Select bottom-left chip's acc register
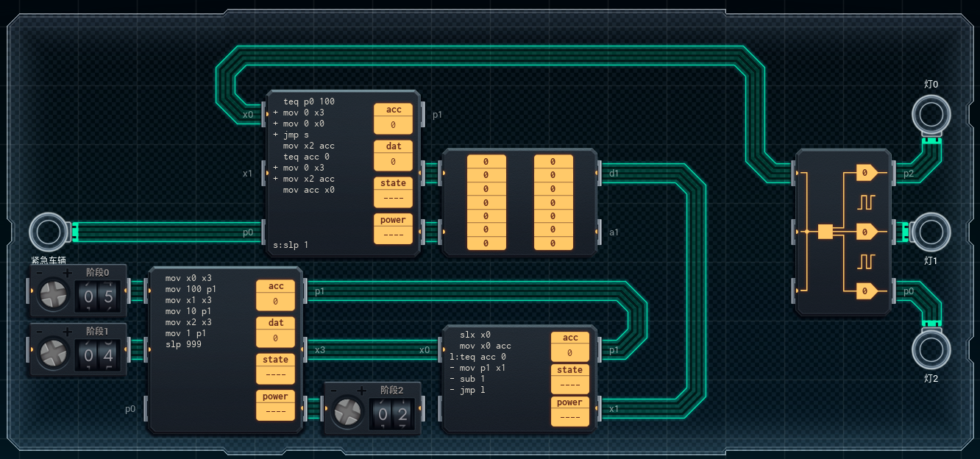Image resolution: width=980 pixels, height=459 pixels. (x=275, y=295)
